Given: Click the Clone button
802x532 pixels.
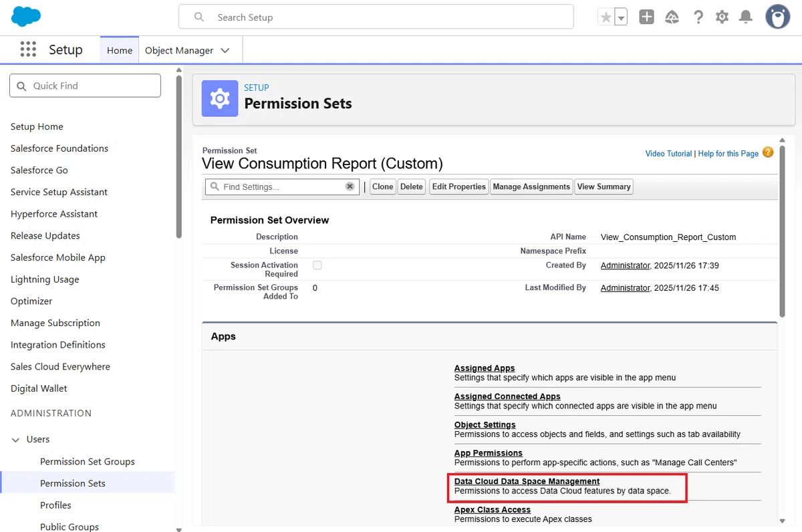Looking at the screenshot, I should pyautogui.click(x=383, y=186).
